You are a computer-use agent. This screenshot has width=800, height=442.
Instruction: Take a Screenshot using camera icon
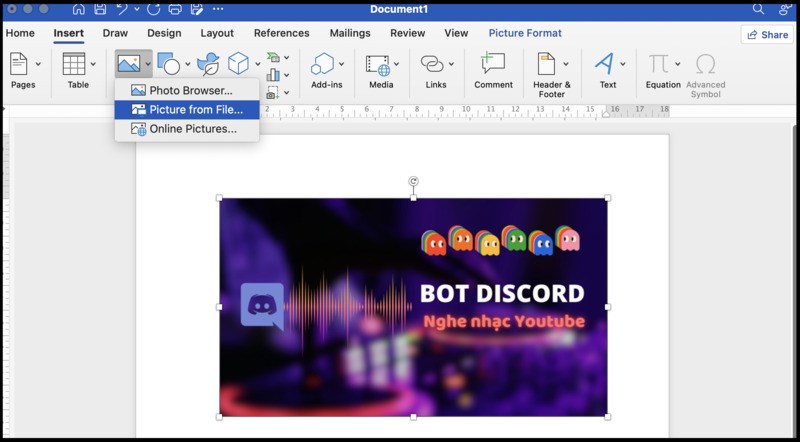273,92
